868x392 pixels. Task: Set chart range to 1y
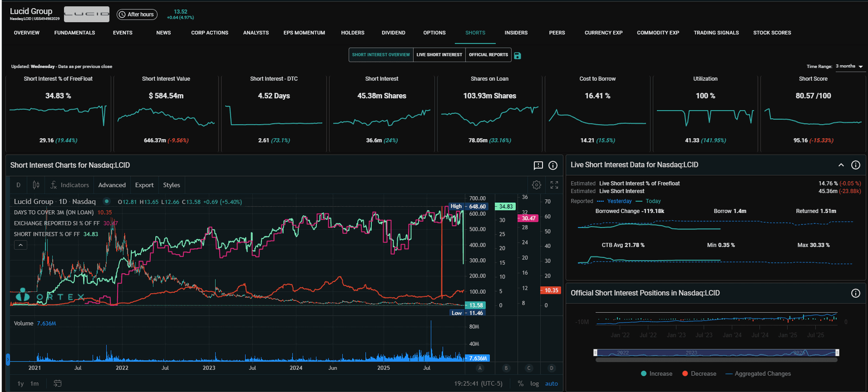click(21, 383)
